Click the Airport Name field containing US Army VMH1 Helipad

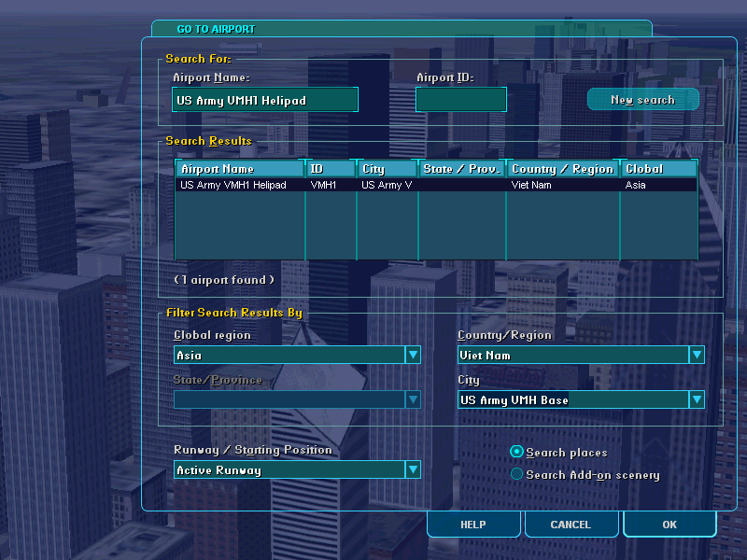[x=264, y=99]
